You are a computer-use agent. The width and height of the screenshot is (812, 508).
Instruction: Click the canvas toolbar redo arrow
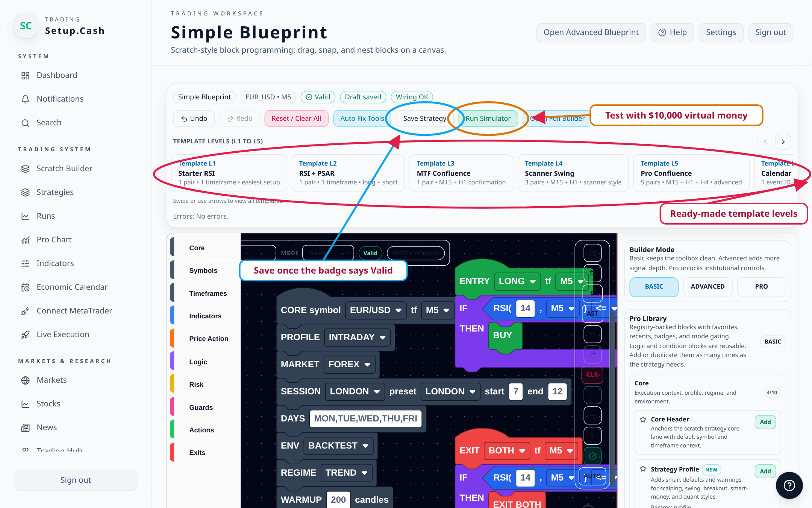click(592, 354)
